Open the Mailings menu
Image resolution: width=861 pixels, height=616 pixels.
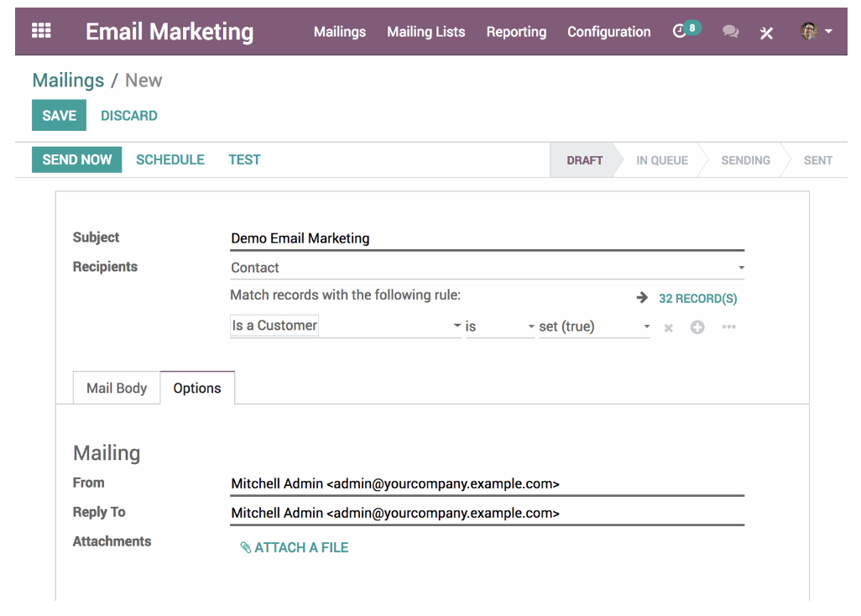tap(340, 32)
